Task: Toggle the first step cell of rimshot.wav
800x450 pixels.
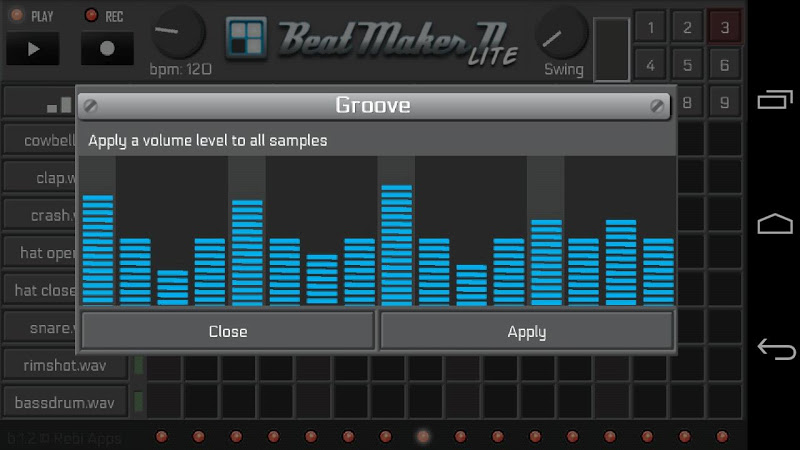Action: (164, 367)
